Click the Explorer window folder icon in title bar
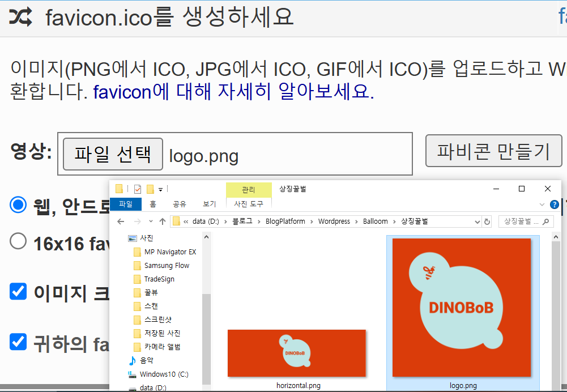This screenshot has height=392, width=567. pos(119,189)
